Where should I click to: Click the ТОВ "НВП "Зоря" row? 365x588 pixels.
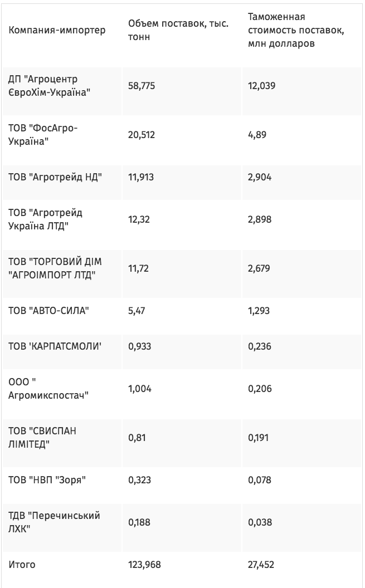point(182,480)
